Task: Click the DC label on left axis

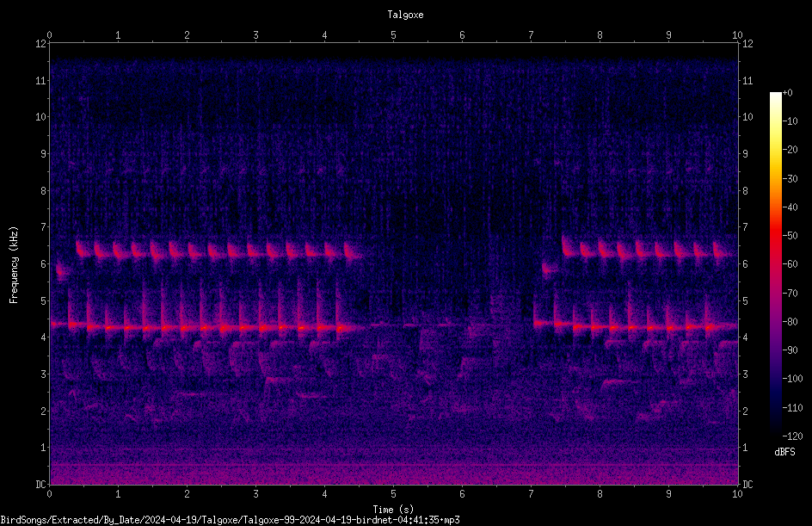Action: click(41, 485)
